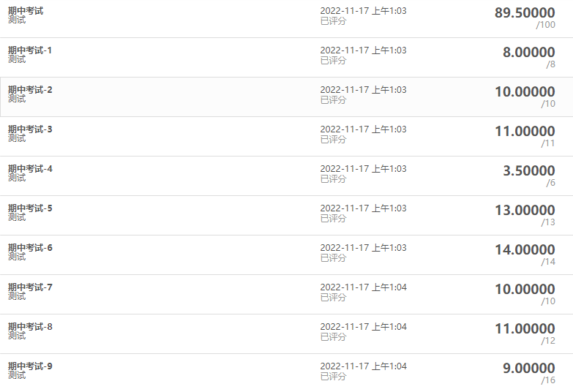The height and width of the screenshot is (392, 573).
Task: Click the 14.00000 grade
Action: [525, 249]
